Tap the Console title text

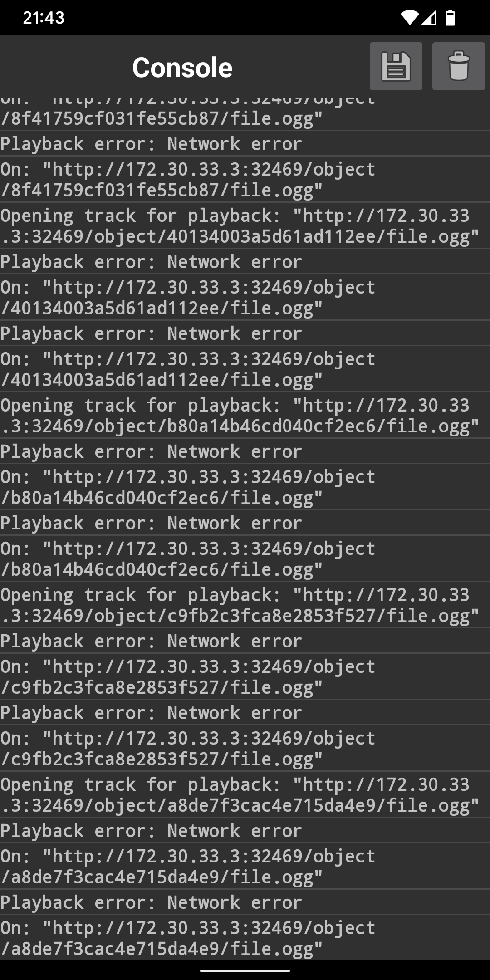pos(182,68)
